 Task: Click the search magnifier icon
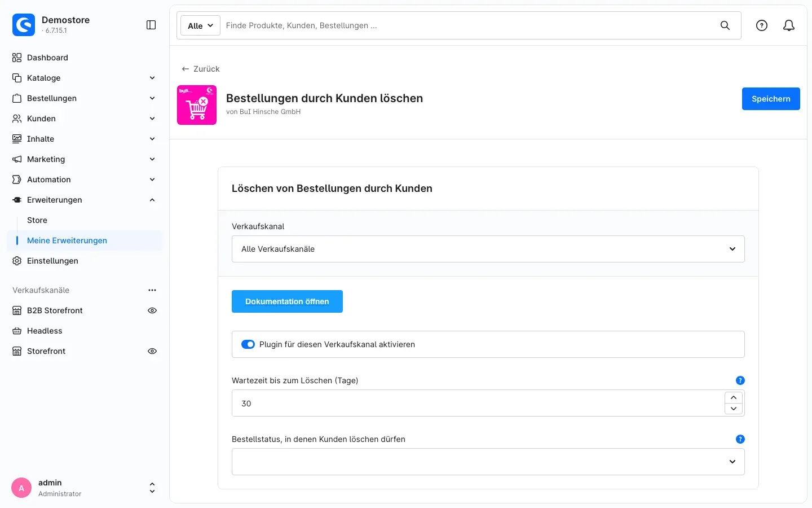click(x=725, y=25)
